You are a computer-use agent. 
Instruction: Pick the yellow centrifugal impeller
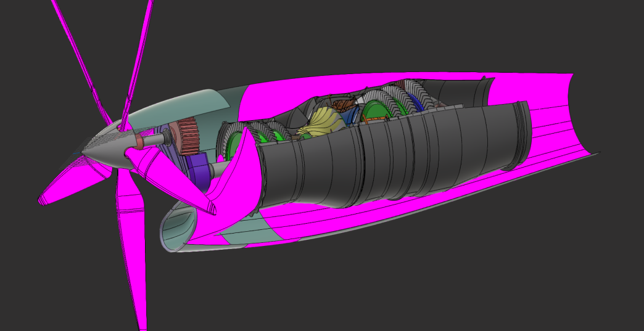point(321,123)
